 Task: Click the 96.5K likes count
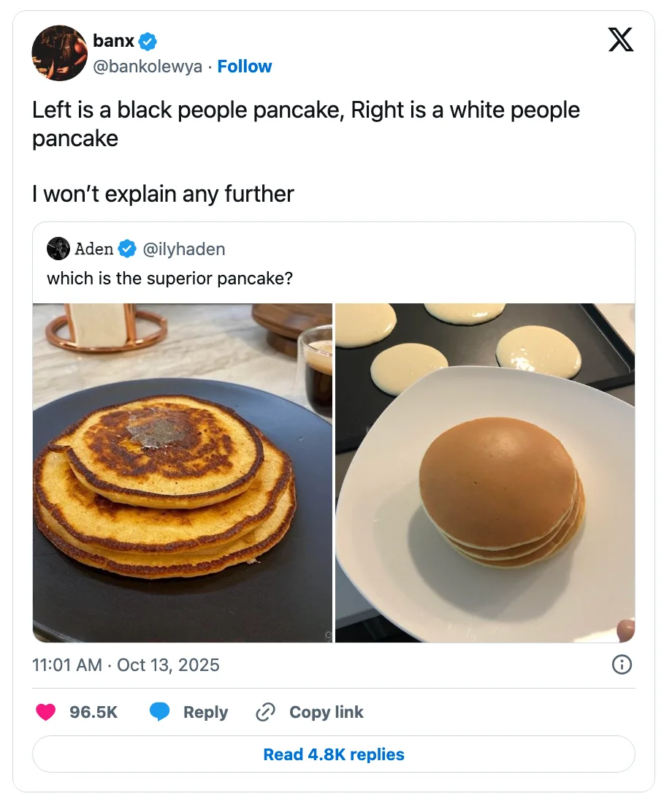coord(93,712)
